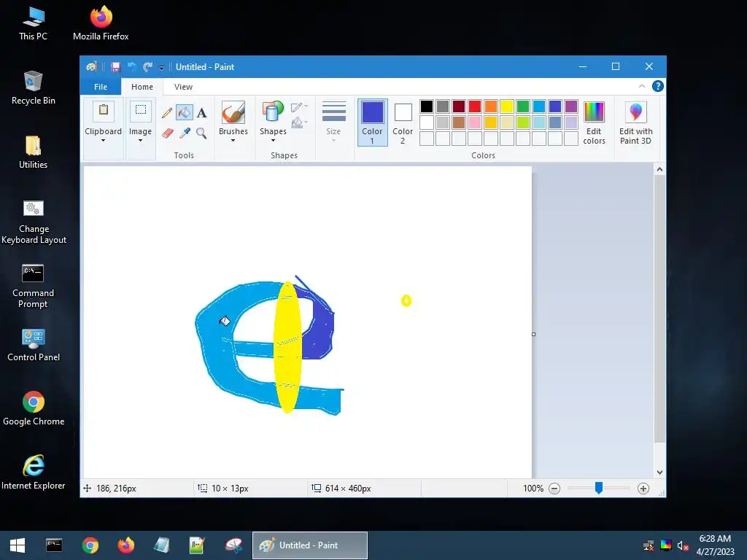This screenshot has height=560, width=747.
Task: Open the File menu
Action: click(101, 87)
